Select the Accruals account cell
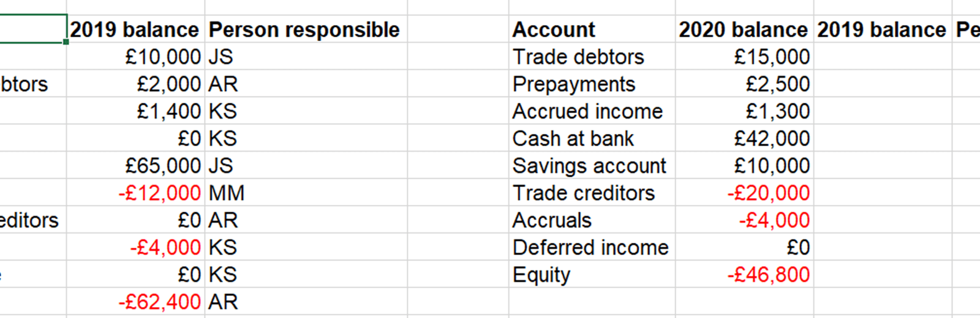The width and height of the screenshot is (980, 318). pyautogui.click(x=552, y=220)
